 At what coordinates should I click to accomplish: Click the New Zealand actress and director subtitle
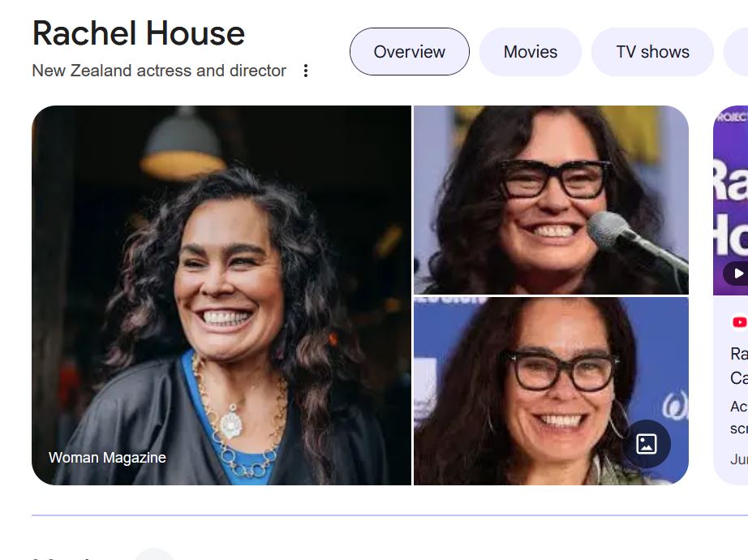(159, 71)
